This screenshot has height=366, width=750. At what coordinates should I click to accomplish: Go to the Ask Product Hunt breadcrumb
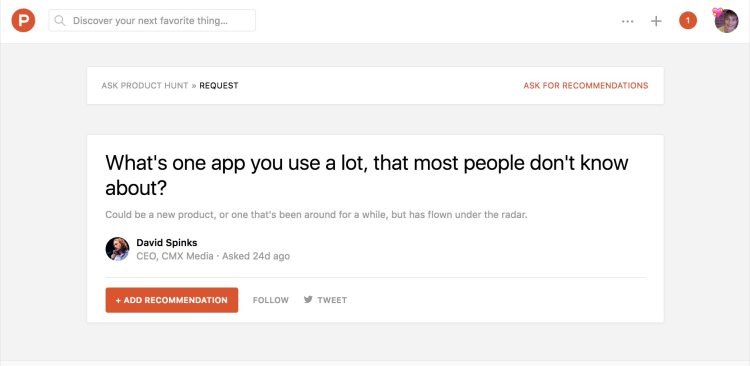(x=145, y=86)
